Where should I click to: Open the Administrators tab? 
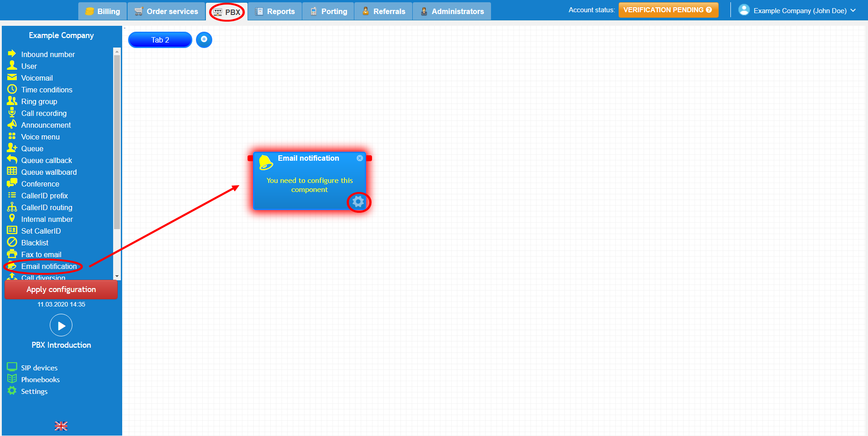pos(452,11)
